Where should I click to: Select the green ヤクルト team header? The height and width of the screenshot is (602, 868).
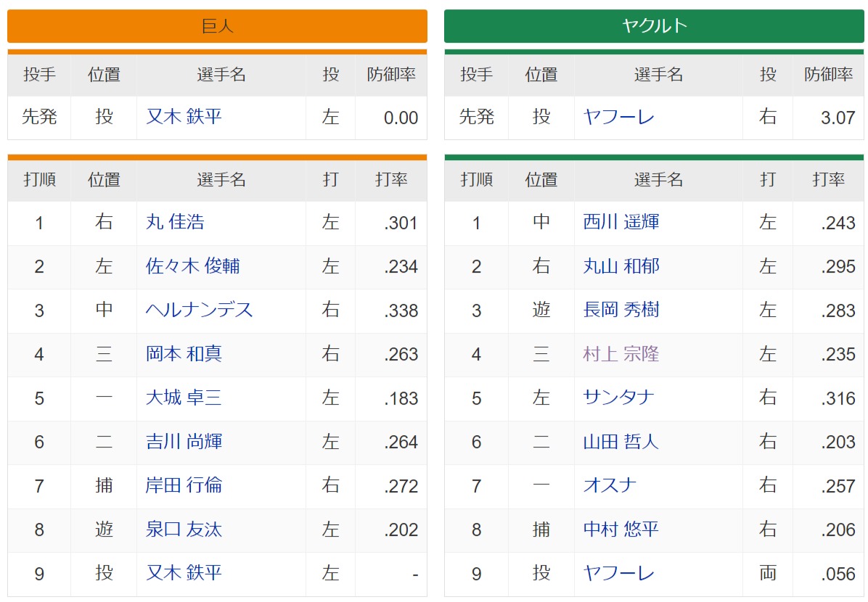pyautogui.click(x=654, y=26)
